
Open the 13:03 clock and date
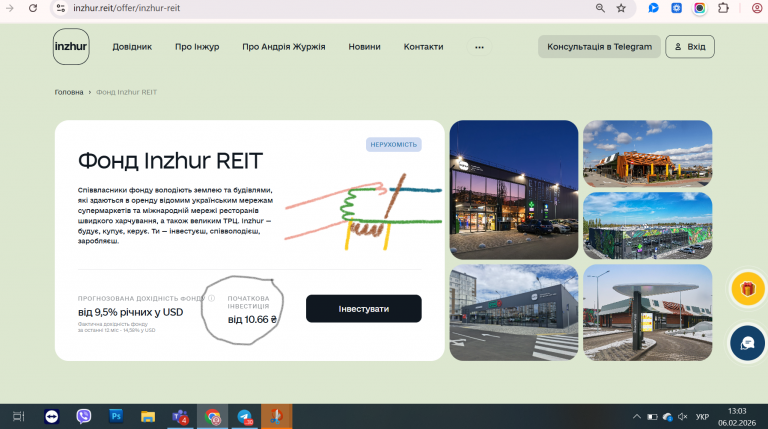tap(737, 417)
